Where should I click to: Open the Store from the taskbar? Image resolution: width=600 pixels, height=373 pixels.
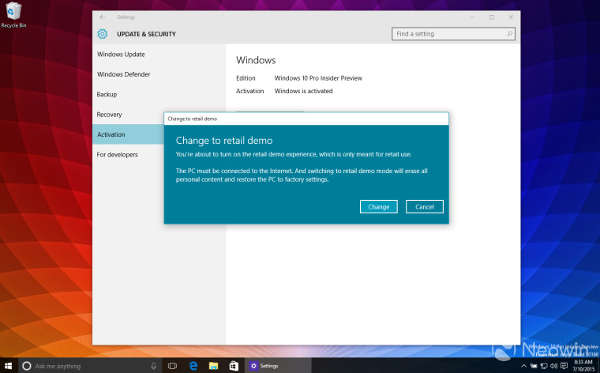coord(234,366)
